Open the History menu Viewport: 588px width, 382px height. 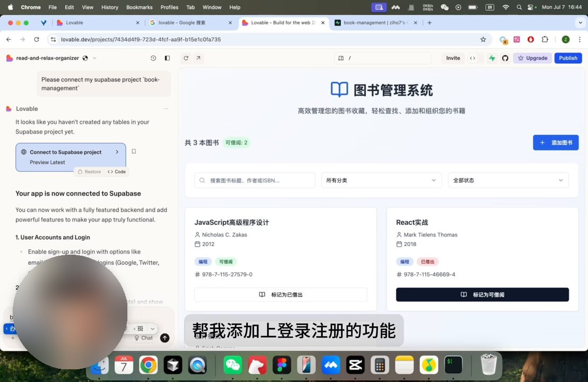(109, 7)
